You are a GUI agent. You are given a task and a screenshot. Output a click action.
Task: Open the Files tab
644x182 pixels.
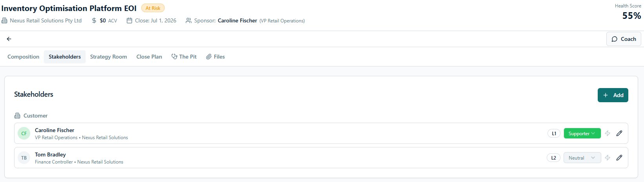click(x=215, y=57)
